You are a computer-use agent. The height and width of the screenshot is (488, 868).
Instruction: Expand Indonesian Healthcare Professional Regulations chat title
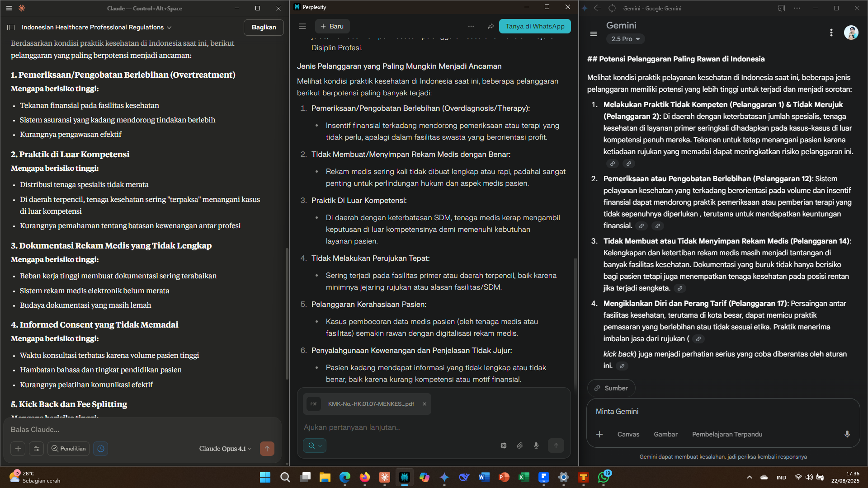(x=96, y=28)
